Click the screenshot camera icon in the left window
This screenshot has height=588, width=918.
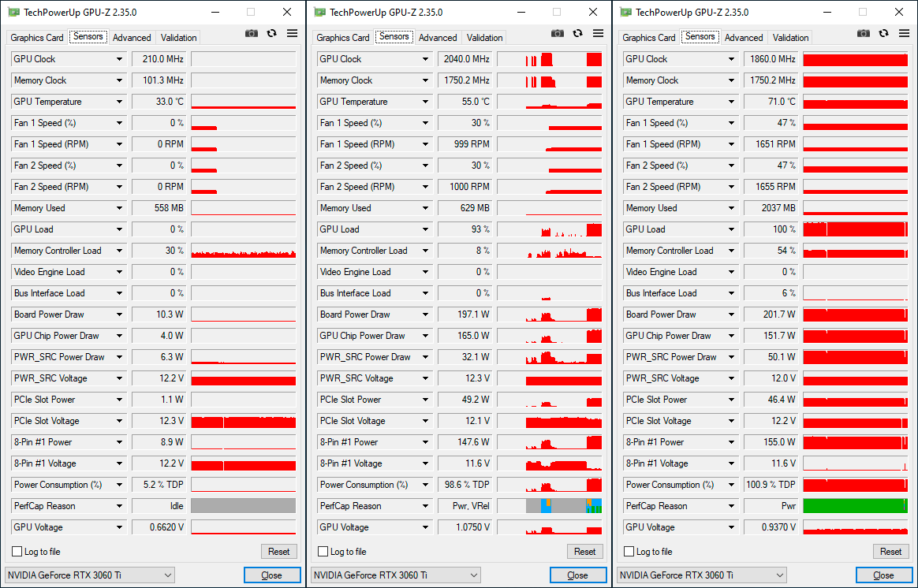tap(252, 33)
